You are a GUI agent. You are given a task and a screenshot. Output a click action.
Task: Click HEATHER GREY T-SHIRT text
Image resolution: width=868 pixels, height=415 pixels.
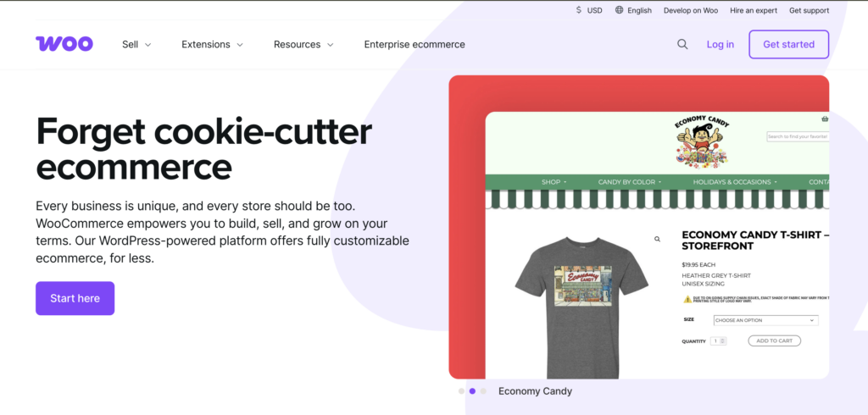716,275
